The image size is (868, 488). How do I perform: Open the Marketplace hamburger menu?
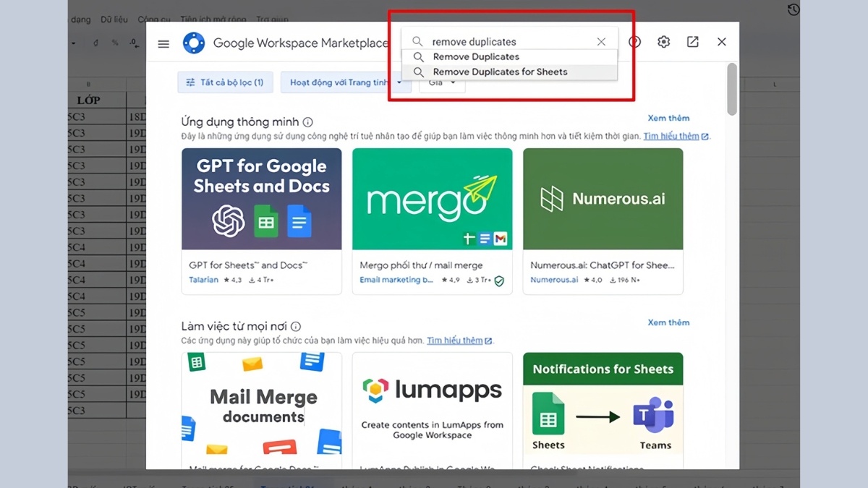pyautogui.click(x=163, y=43)
